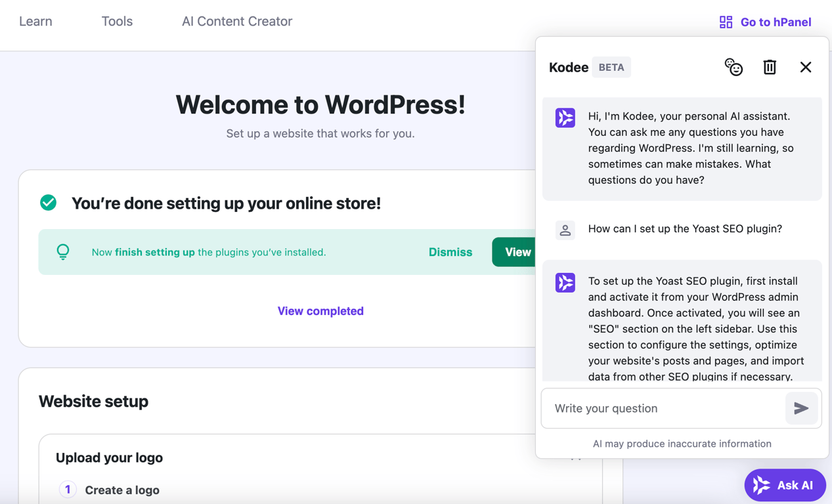Open the Learn menu
This screenshot has width=832, height=504.
point(35,21)
